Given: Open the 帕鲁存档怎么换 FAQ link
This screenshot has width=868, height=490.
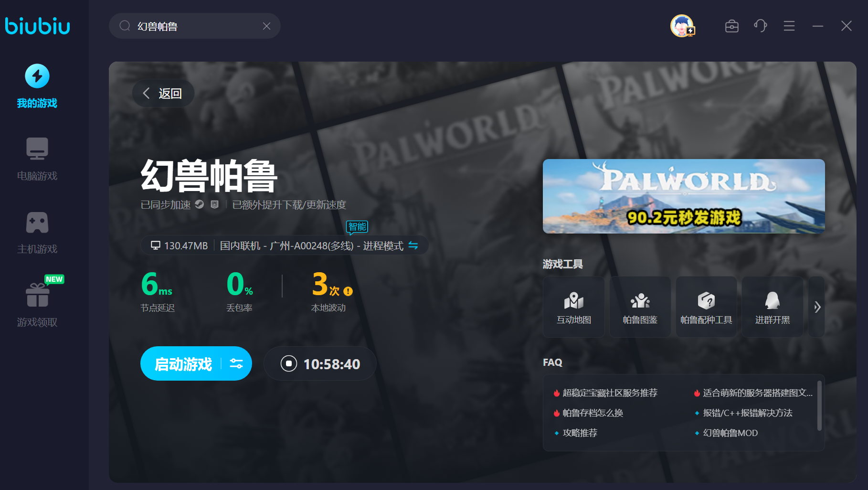Looking at the screenshot, I should [593, 413].
